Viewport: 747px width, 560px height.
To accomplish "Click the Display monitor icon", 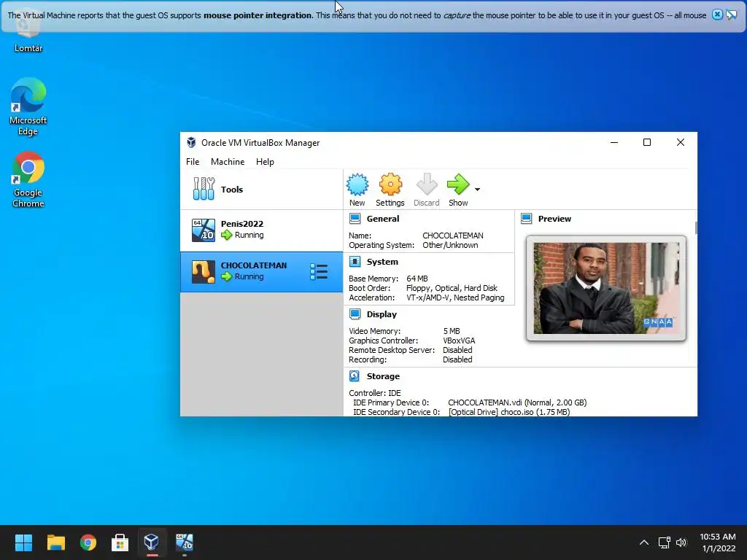I will (355, 314).
